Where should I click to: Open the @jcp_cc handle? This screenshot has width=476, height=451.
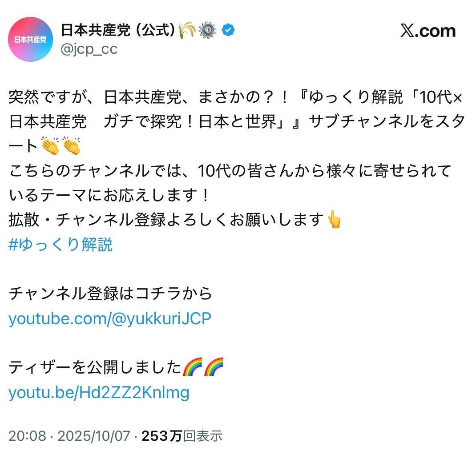pyautogui.click(x=89, y=49)
